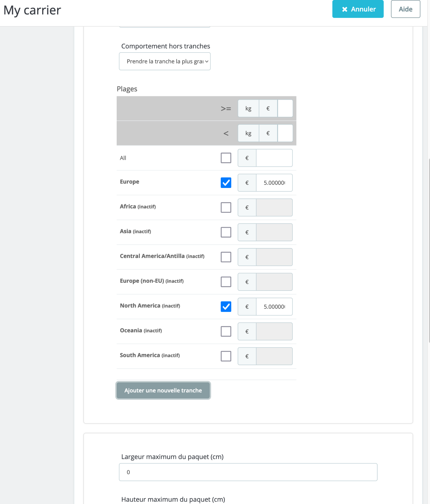Click the North America (inactif) label
The height and width of the screenshot is (504, 430).
pyautogui.click(x=150, y=306)
